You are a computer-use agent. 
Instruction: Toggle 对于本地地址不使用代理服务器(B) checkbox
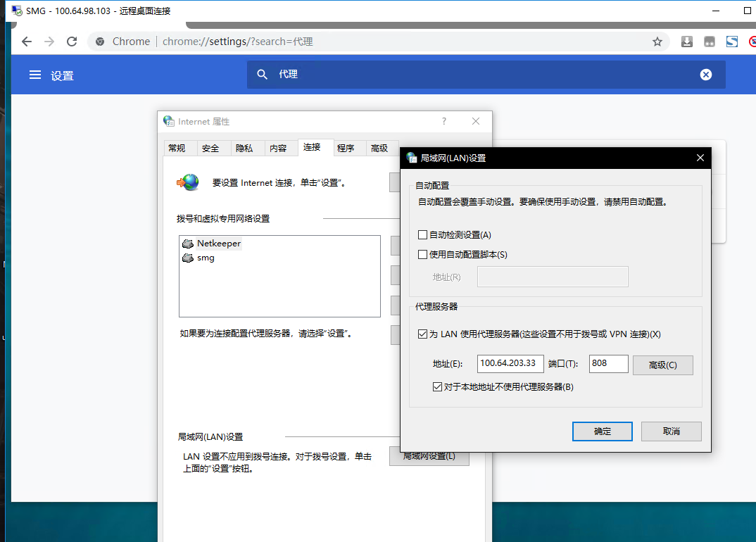point(437,386)
